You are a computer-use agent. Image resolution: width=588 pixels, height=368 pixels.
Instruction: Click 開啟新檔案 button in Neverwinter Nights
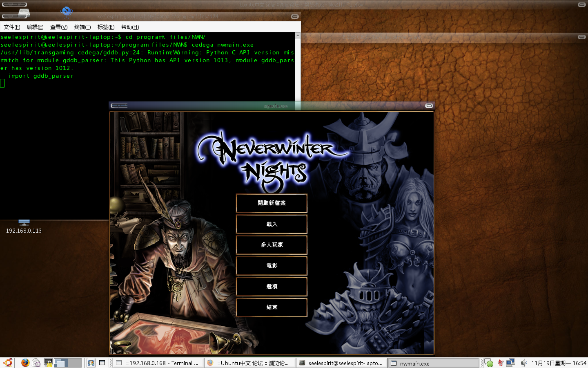pos(272,203)
